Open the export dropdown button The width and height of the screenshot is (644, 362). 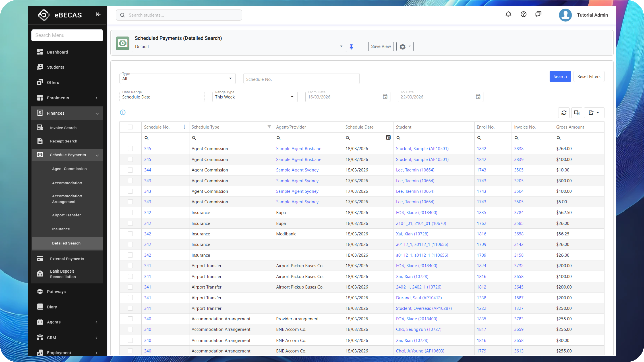click(x=594, y=113)
